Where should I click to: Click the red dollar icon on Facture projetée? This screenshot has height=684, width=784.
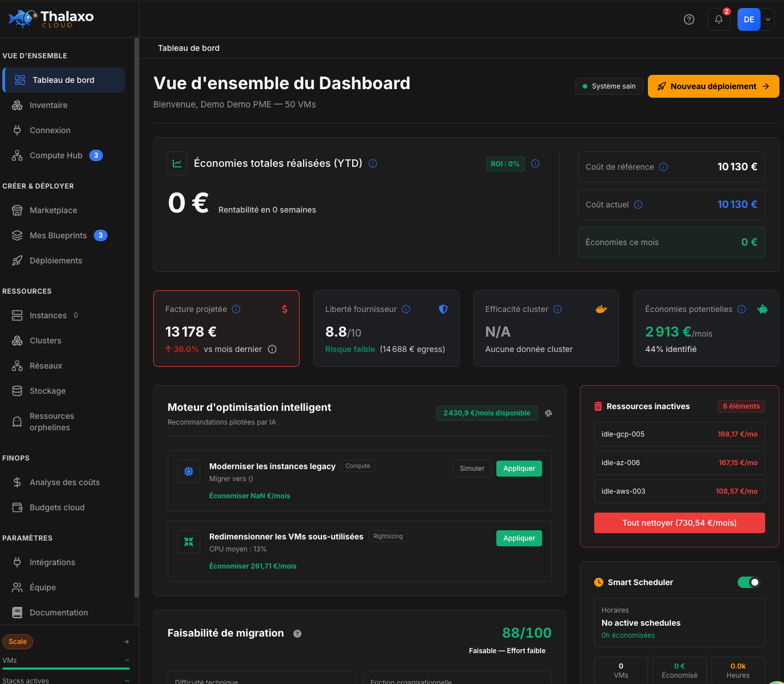[285, 309]
